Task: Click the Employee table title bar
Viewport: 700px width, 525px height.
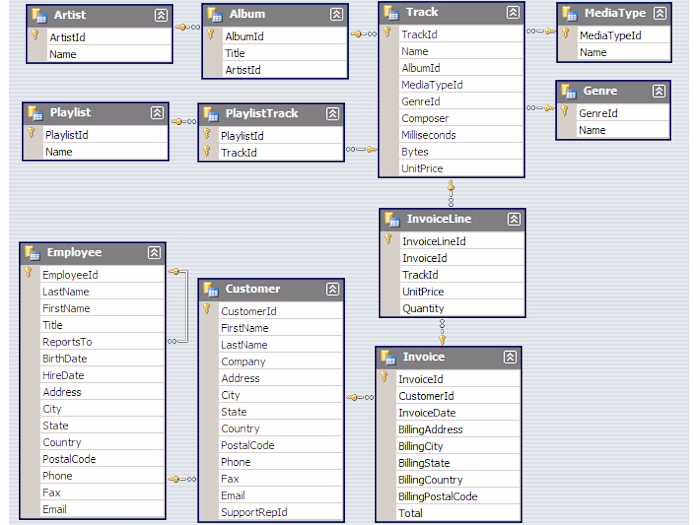Action: click(x=93, y=253)
